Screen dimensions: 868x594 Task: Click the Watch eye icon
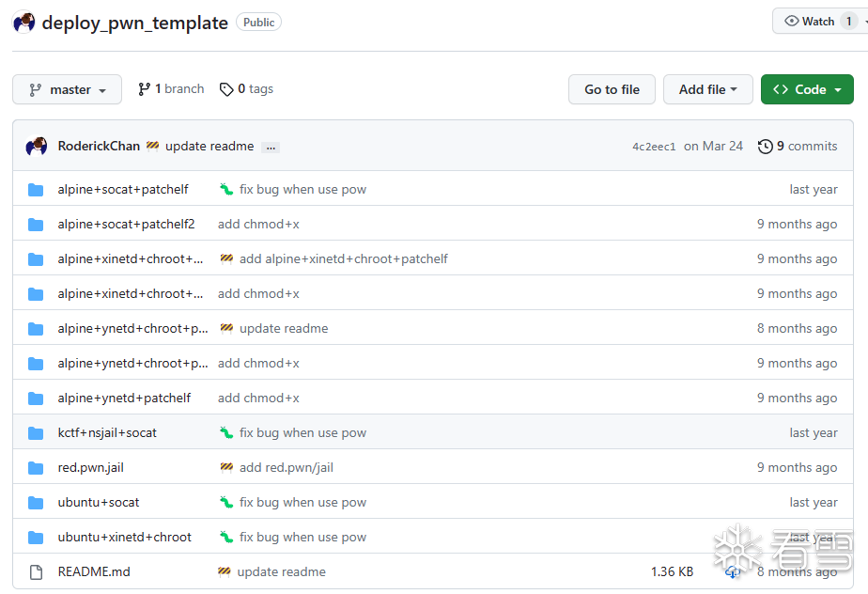click(x=792, y=21)
